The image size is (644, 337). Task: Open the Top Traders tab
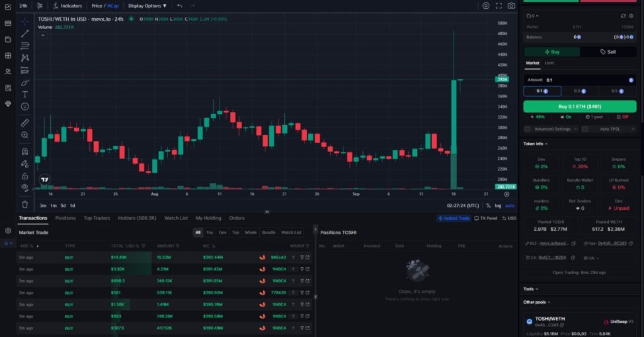(x=97, y=218)
